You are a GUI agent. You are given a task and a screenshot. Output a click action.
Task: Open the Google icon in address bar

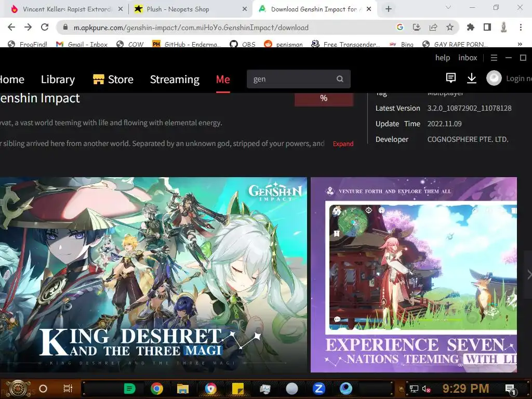400,27
